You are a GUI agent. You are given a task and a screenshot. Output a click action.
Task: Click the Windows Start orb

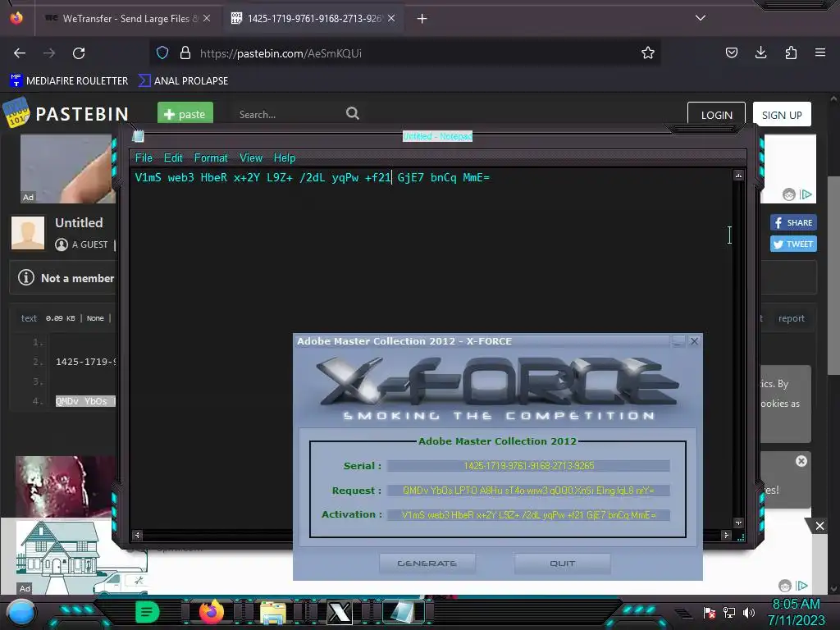[x=21, y=612]
